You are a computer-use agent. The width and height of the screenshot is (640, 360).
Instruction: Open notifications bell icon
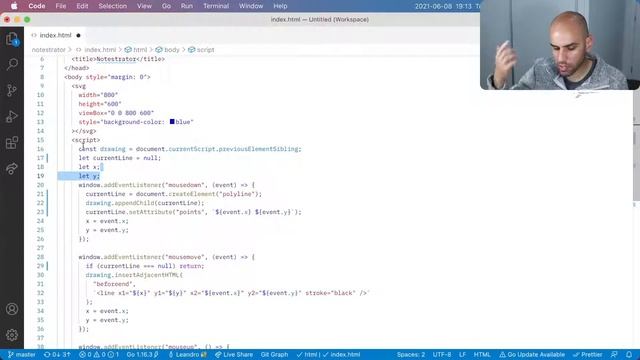[x=629, y=355]
